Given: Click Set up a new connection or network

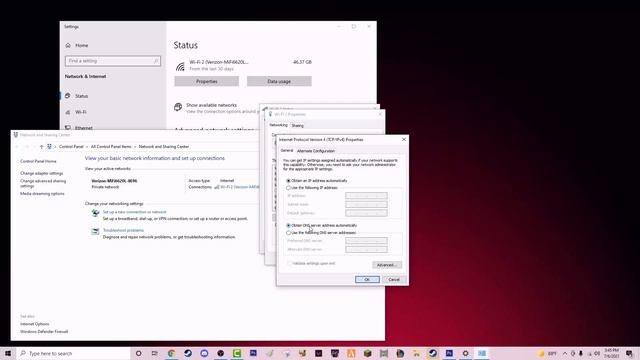Looking at the screenshot, I should pyautogui.click(x=134, y=212).
